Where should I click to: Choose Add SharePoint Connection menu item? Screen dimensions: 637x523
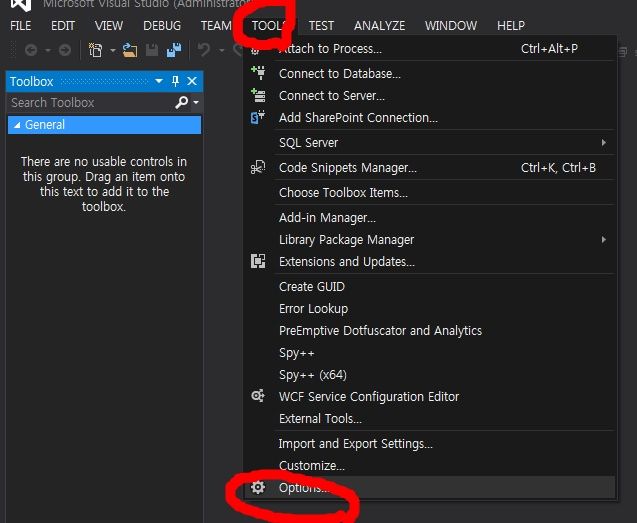(x=431, y=117)
